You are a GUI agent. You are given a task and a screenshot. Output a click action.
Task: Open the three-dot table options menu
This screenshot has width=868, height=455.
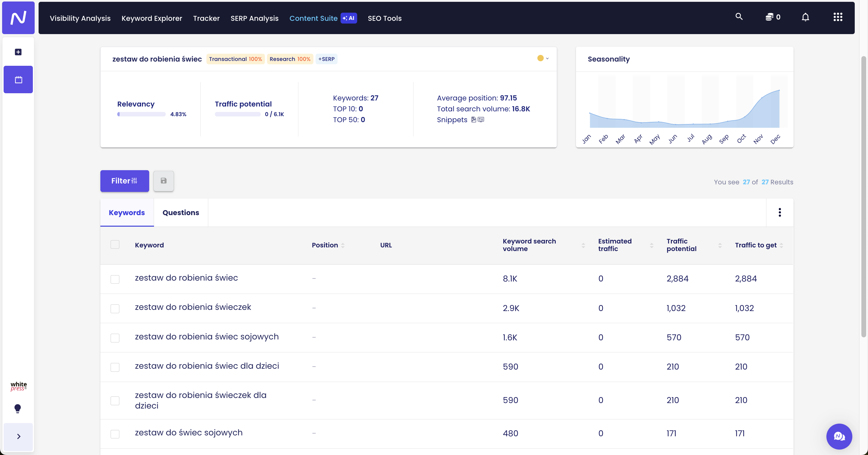coord(779,212)
